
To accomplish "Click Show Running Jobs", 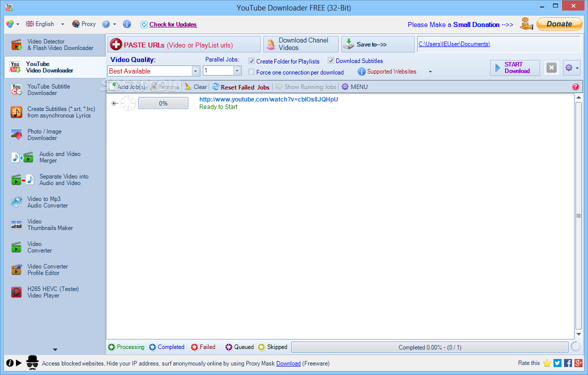I will (306, 86).
